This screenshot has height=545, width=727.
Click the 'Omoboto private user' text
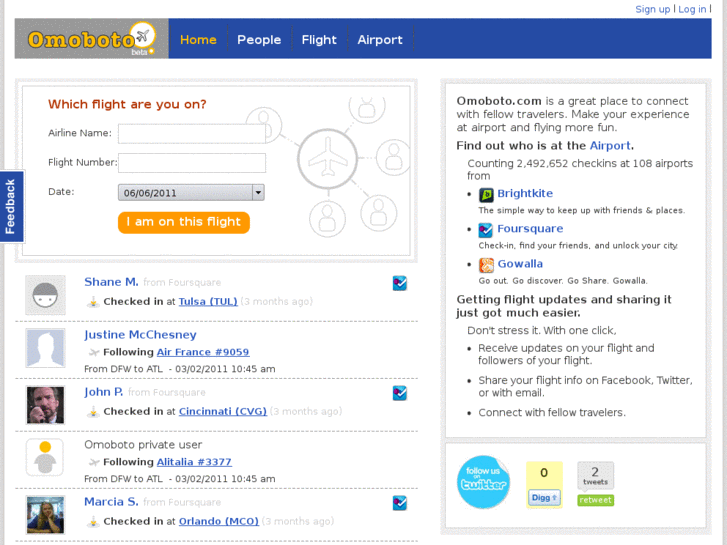point(143,445)
